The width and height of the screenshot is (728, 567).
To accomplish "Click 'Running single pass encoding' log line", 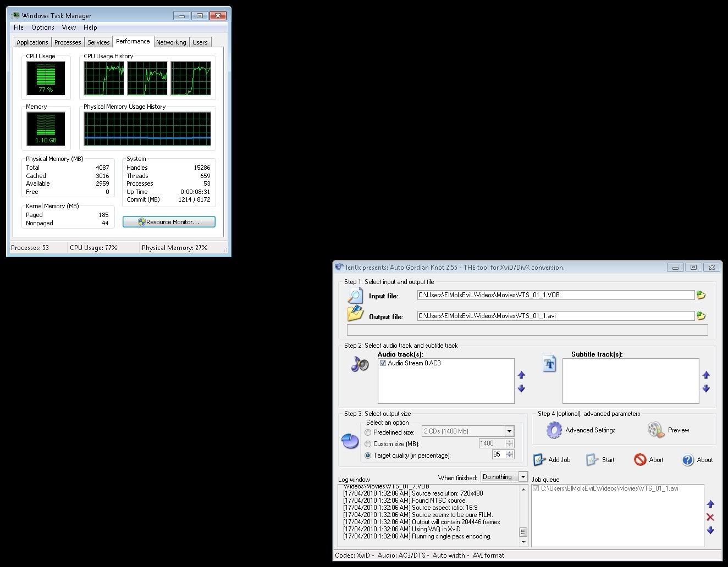I will click(x=417, y=536).
